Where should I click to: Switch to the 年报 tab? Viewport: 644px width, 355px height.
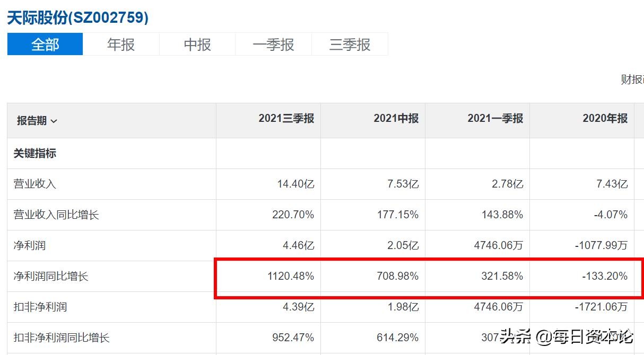(121, 45)
